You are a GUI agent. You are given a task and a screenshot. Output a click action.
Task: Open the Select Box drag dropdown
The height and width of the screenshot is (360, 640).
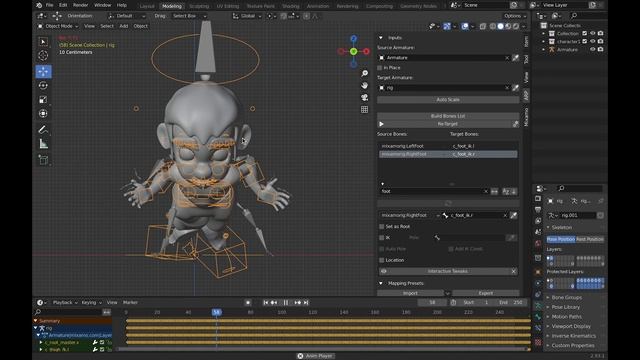(189, 16)
